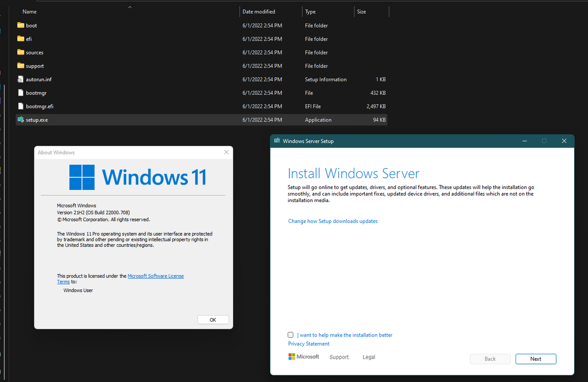
Task: Open the Legal link in Setup
Action: click(x=369, y=357)
